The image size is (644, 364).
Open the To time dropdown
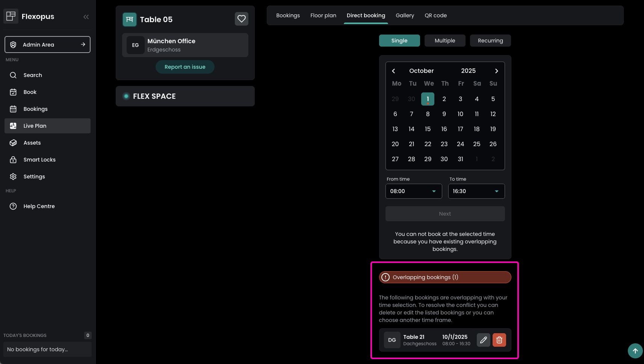[x=476, y=191]
